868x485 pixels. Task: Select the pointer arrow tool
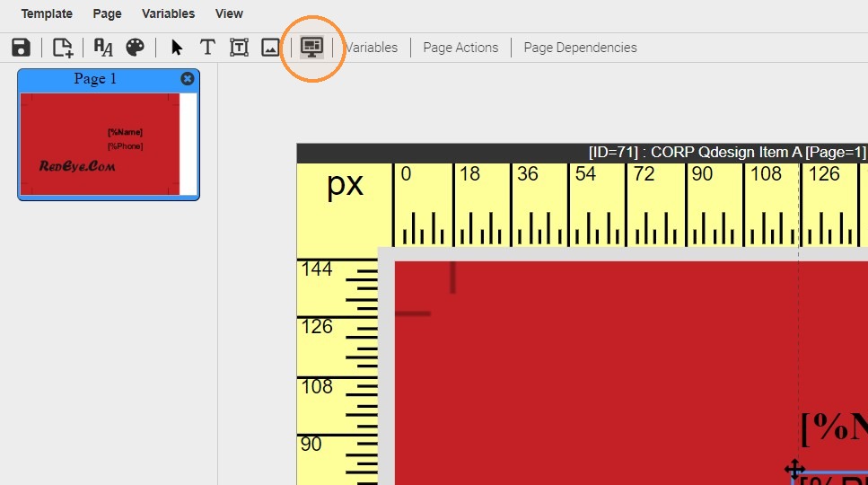[177, 48]
